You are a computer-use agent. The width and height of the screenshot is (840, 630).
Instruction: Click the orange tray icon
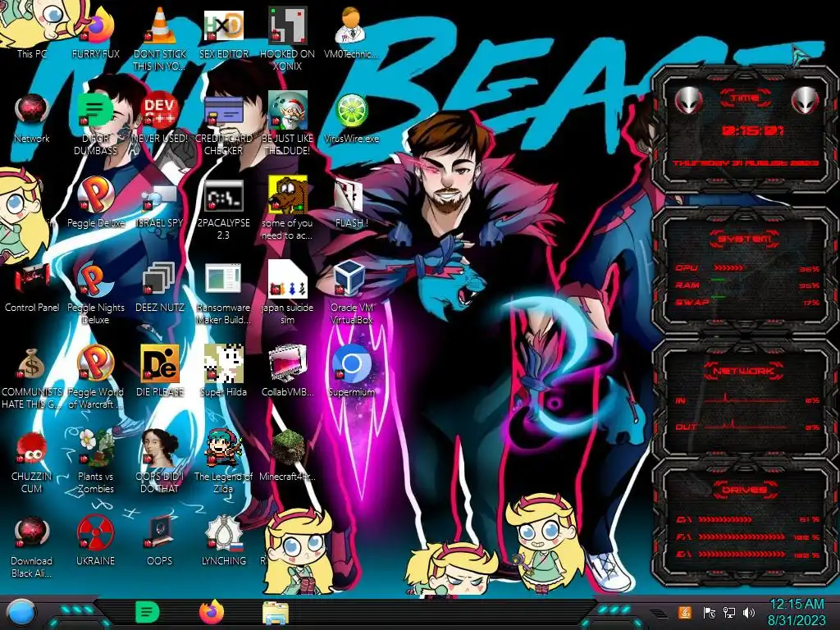[685, 612]
